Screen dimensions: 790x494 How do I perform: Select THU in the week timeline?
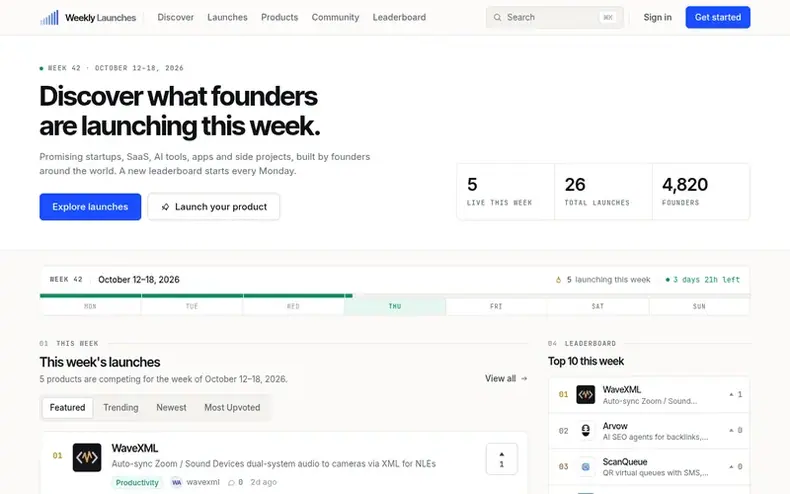[395, 306]
